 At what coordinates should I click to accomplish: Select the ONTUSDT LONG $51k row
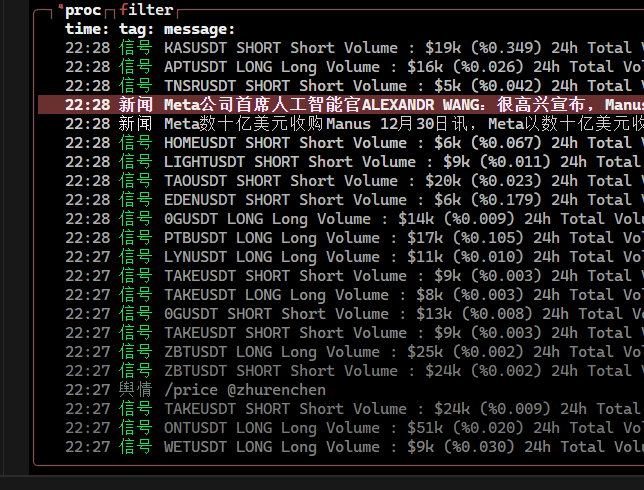point(341,428)
